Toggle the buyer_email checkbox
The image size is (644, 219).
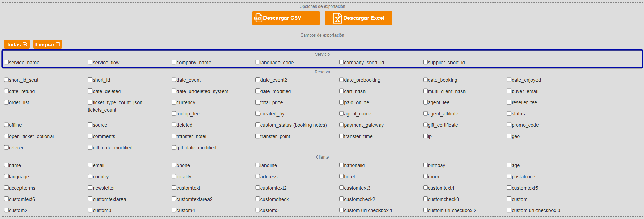[509, 91]
